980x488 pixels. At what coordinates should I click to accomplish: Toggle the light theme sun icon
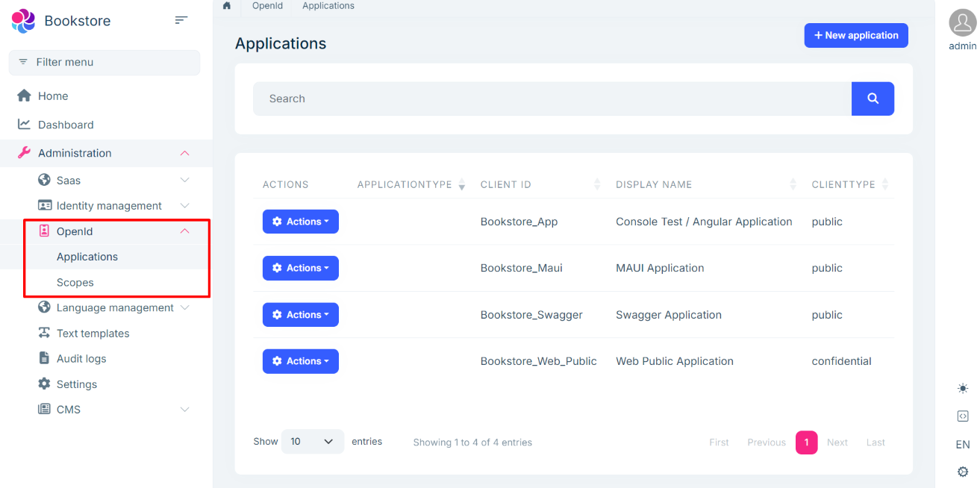coord(962,389)
